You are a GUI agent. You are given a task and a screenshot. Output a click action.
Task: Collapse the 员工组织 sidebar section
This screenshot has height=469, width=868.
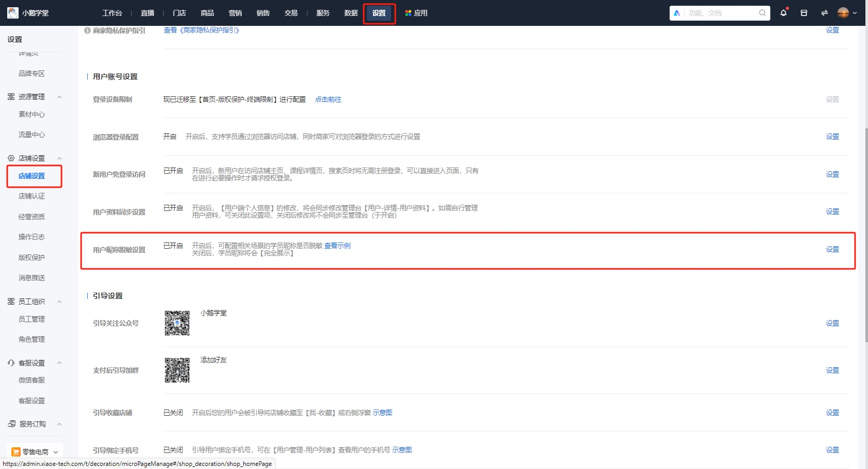pos(59,301)
